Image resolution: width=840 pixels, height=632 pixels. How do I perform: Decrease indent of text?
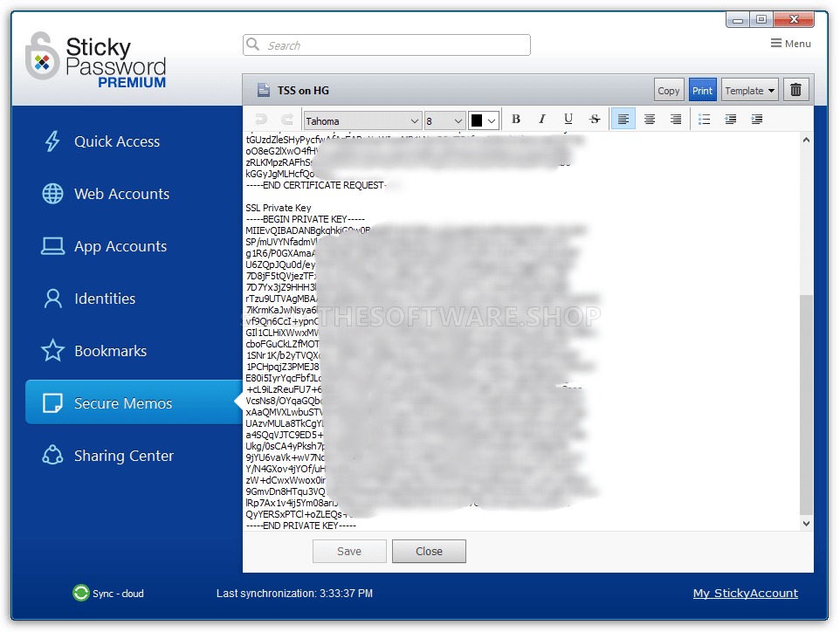click(x=731, y=119)
